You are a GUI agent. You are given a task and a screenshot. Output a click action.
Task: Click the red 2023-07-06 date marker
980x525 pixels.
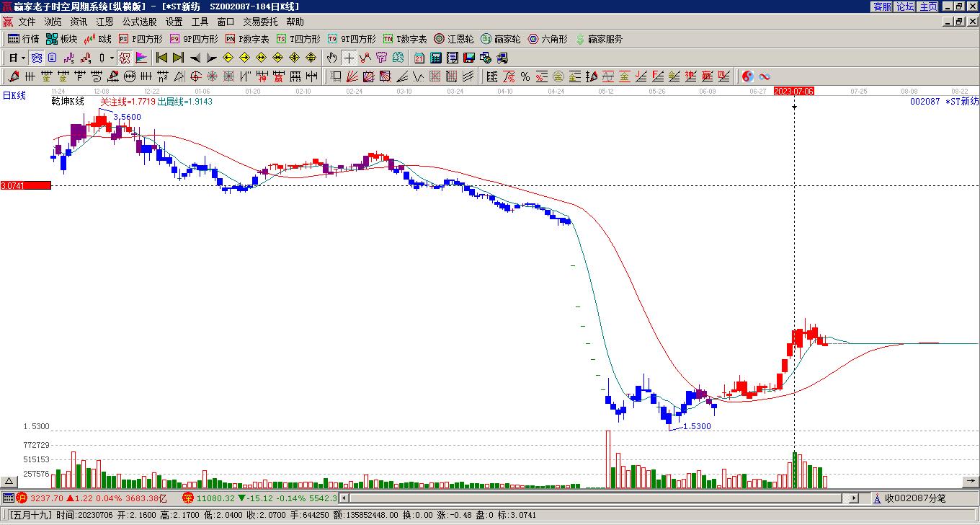coord(794,92)
